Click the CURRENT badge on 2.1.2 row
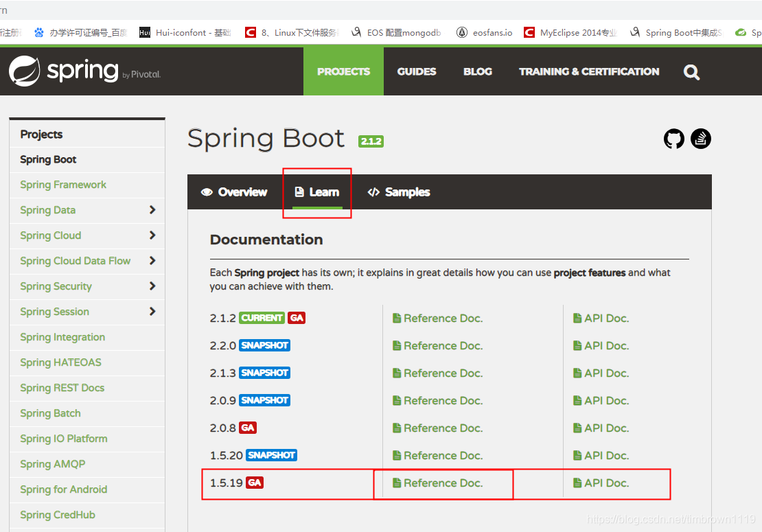The height and width of the screenshot is (532, 762). (262, 318)
